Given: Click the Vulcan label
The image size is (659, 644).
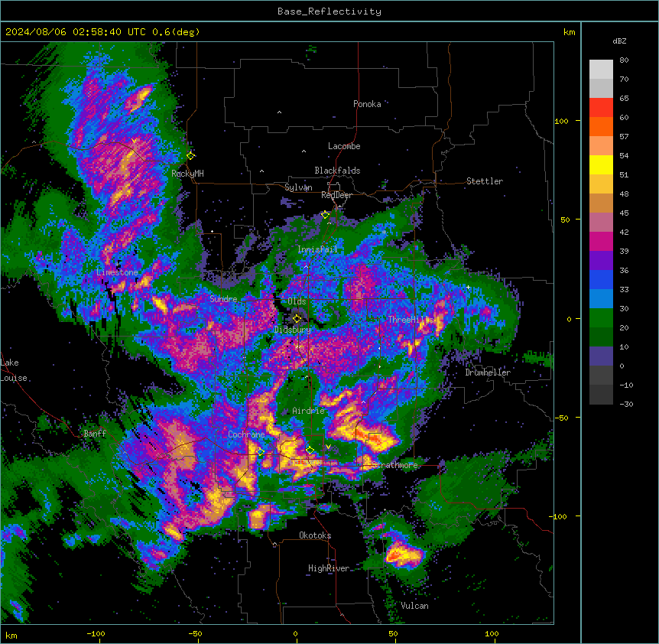Looking at the screenshot, I should point(415,606).
